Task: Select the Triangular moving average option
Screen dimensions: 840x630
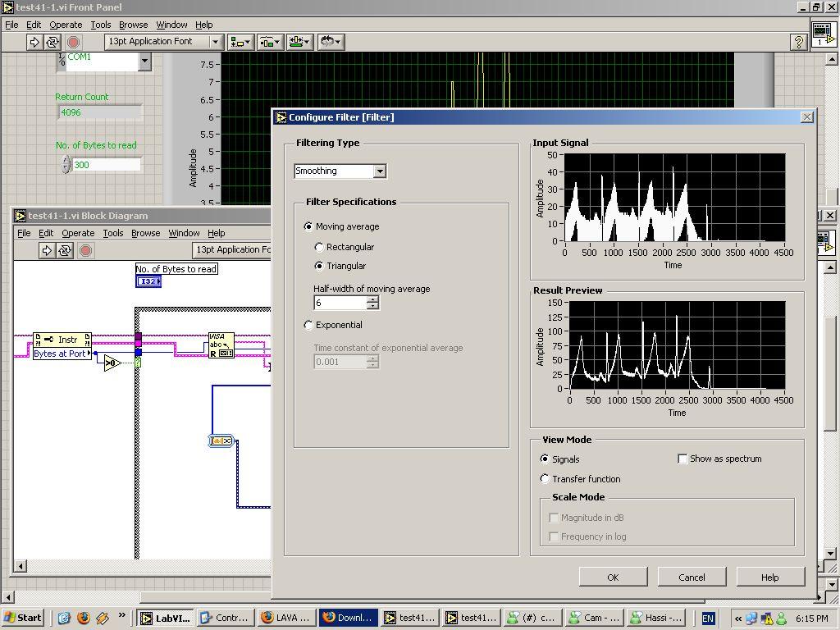Action: pyautogui.click(x=319, y=266)
